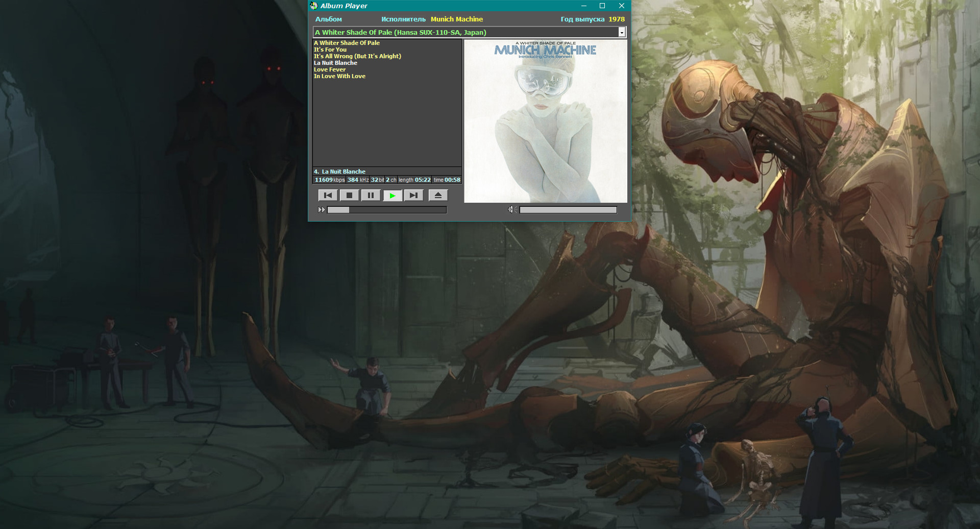The height and width of the screenshot is (529, 980).
Task: Click the artist name 'Munich Machine'
Action: [457, 19]
